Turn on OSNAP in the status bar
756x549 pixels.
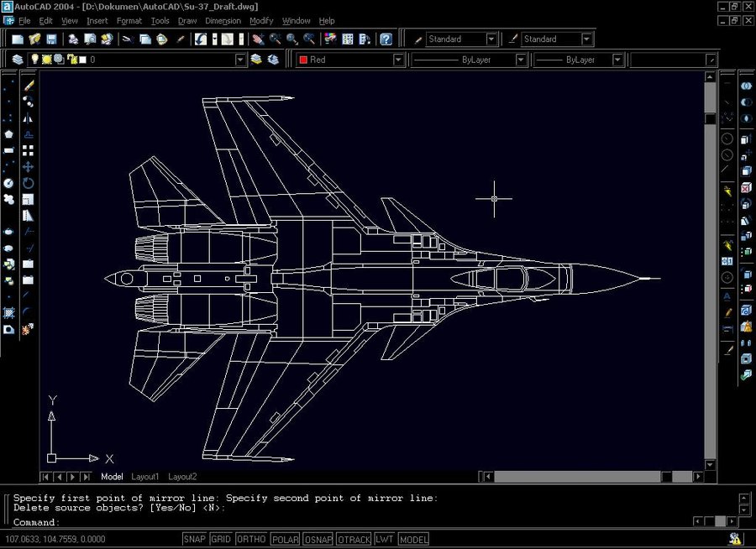pyautogui.click(x=318, y=540)
